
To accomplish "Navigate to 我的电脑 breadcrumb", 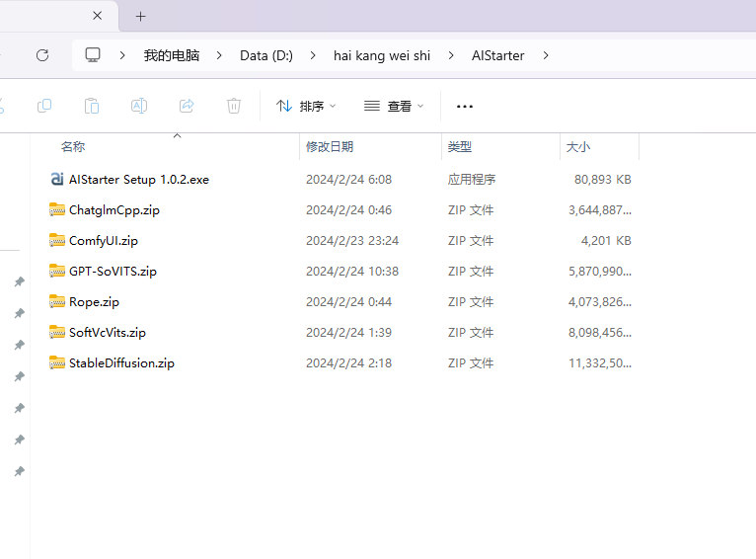I will click(172, 55).
